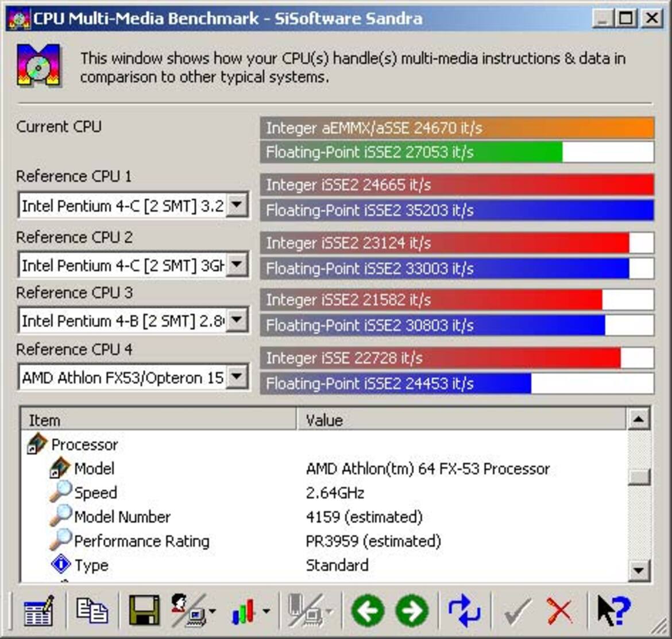Select the Speed row in the list
This screenshot has width=672, height=639.
pyautogui.click(x=323, y=493)
